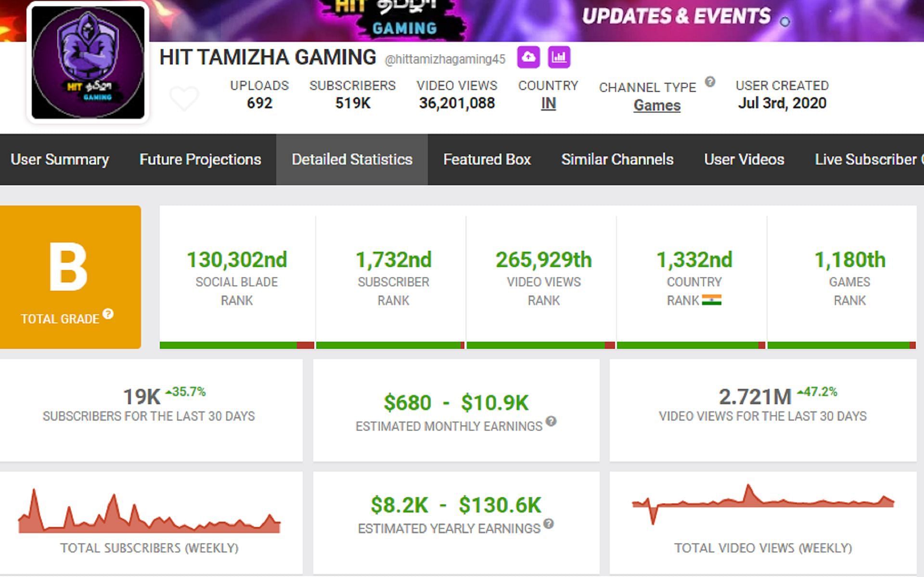Click the Subscriber rank progress bar
This screenshot has width=924, height=577.
390,345
